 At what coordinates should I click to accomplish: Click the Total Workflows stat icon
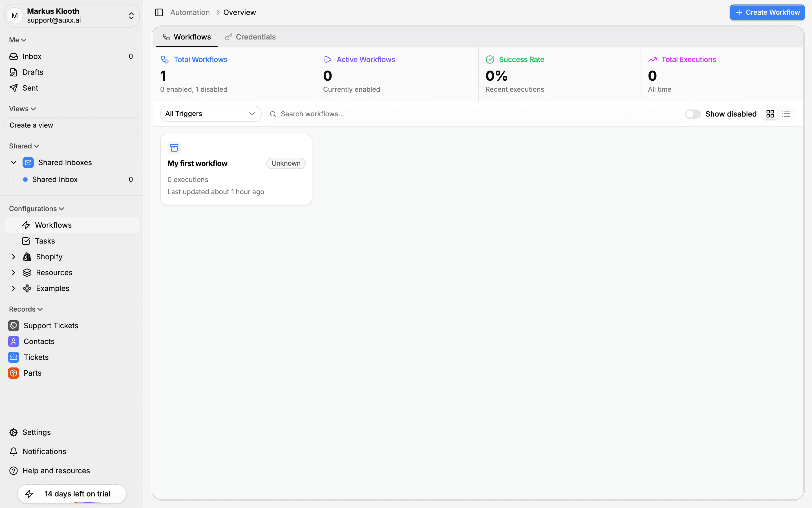click(x=164, y=60)
